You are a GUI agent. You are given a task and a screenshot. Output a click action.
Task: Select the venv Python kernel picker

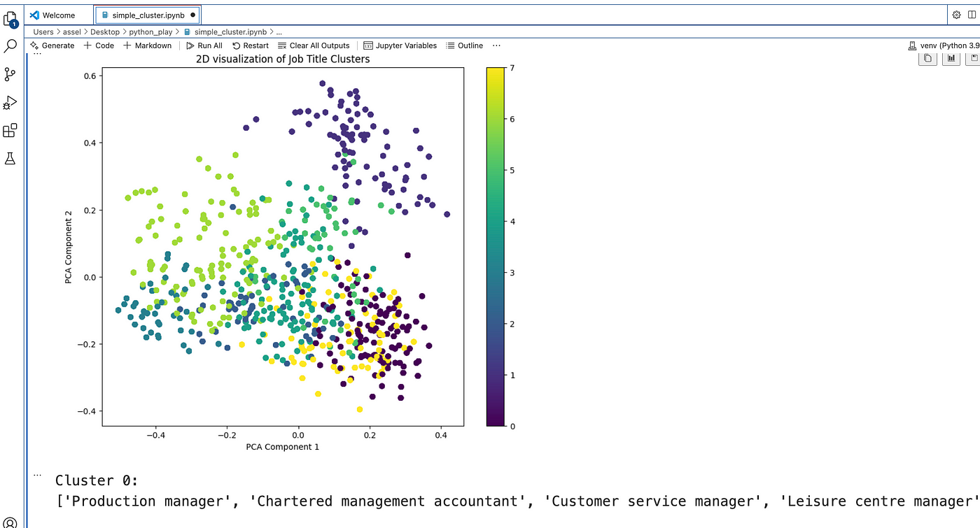point(944,45)
